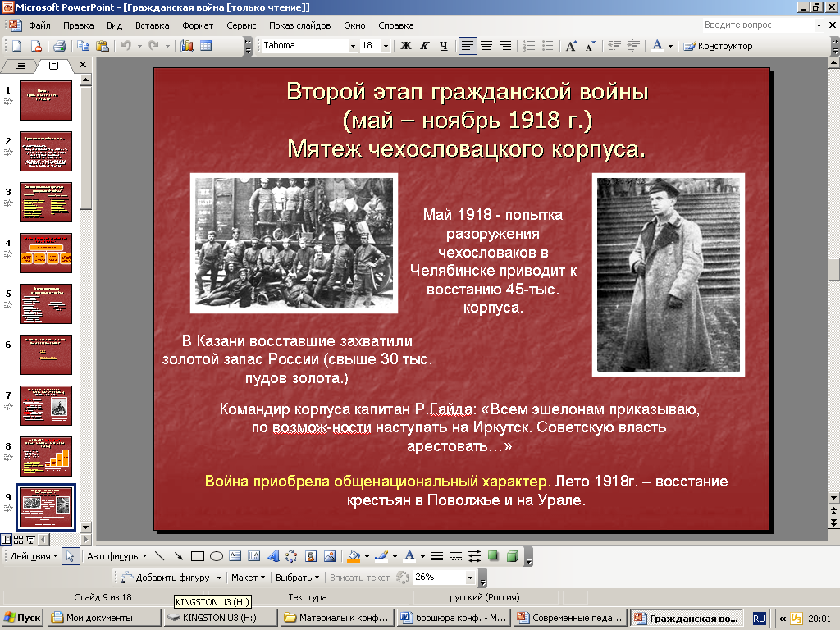Apply shadow style to shape
The height and width of the screenshot is (630, 840).
[493, 556]
